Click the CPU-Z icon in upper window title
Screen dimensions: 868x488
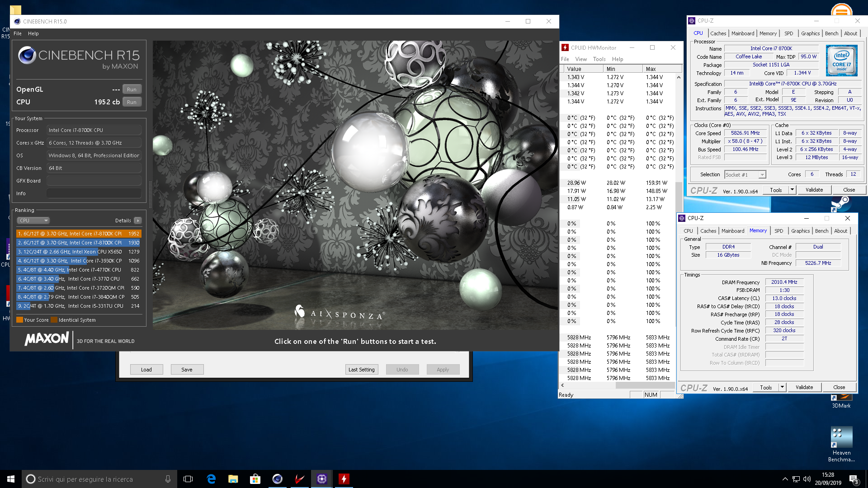click(x=692, y=21)
